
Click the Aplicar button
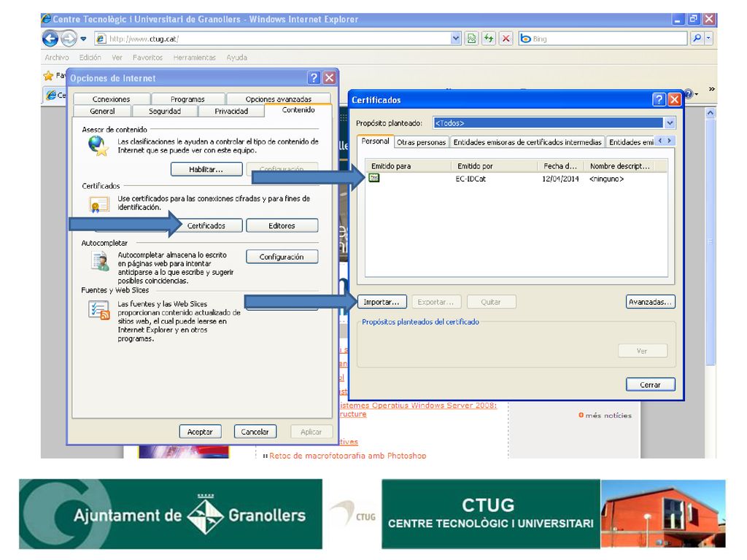[311, 432]
